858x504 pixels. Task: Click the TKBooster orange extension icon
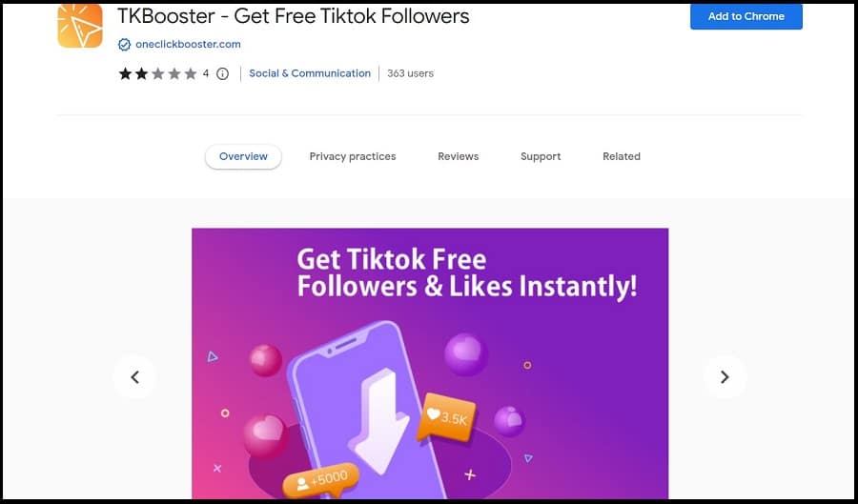point(80,26)
